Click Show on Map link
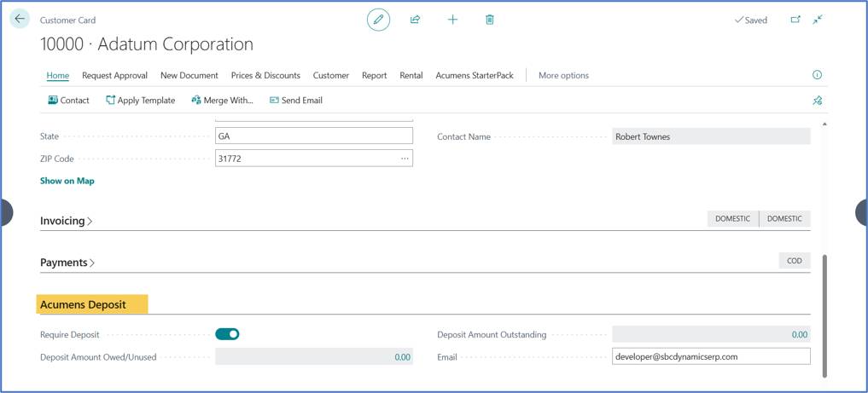This screenshot has width=868, height=393. point(67,181)
